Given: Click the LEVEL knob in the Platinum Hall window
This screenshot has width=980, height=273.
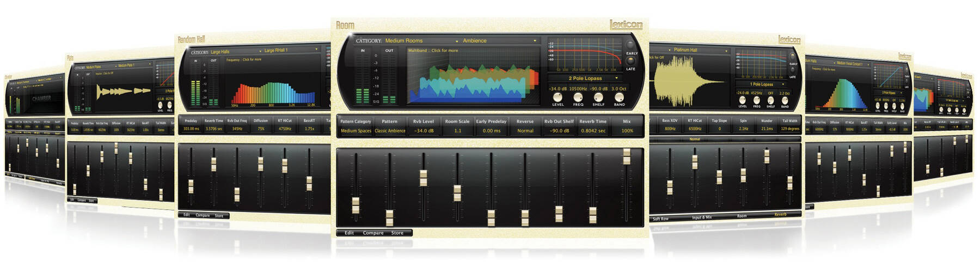Looking at the screenshot, I should pyautogui.click(x=742, y=100).
